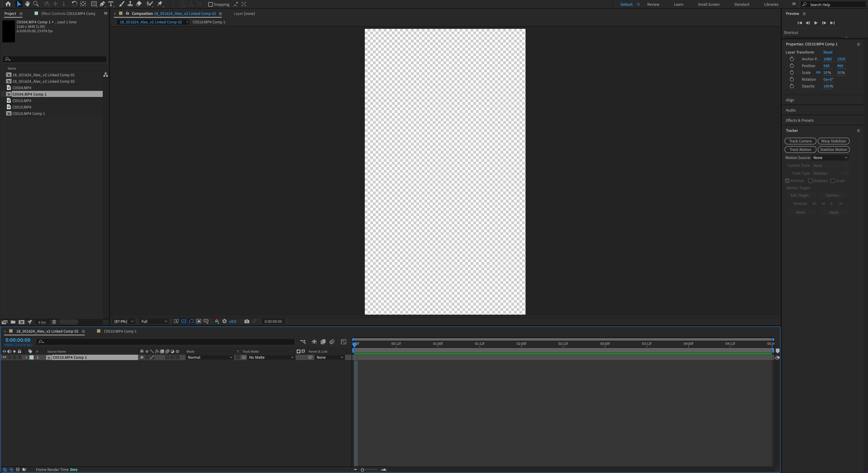Image resolution: width=868 pixels, height=473 pixels.
Task: Adjust the timeline zoom slider
Action: pyautogui.click(x=363, y=470)
